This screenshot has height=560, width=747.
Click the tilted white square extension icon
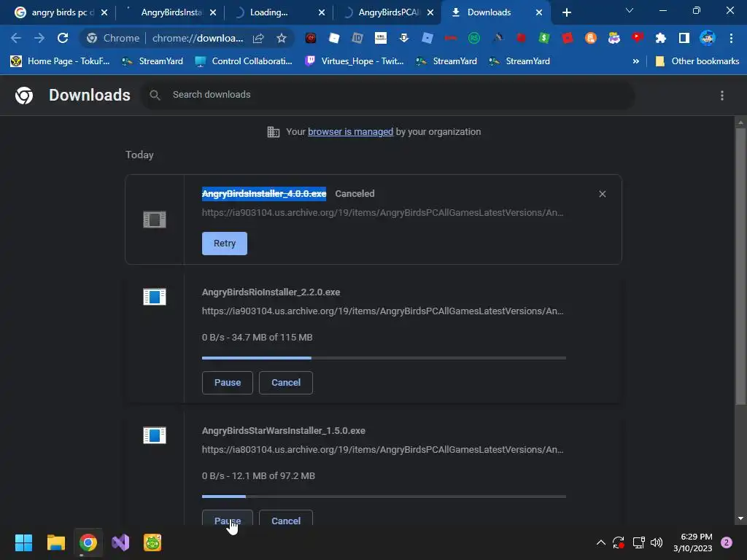coord(334,38)
